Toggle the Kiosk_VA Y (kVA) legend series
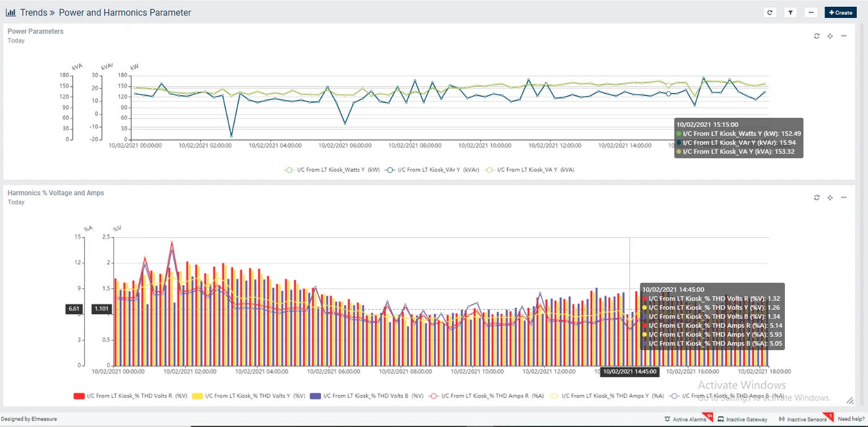 (x=529, y=169)
